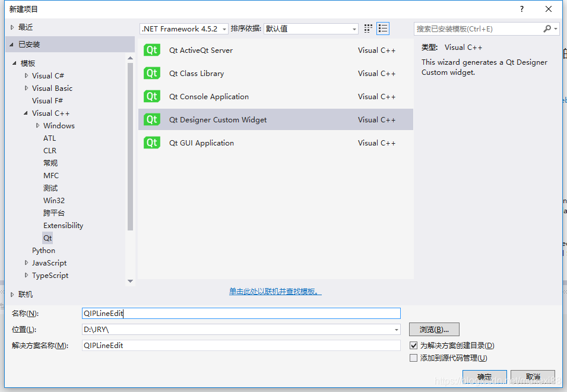Expand the Visual Basic node

pos(26,88)
